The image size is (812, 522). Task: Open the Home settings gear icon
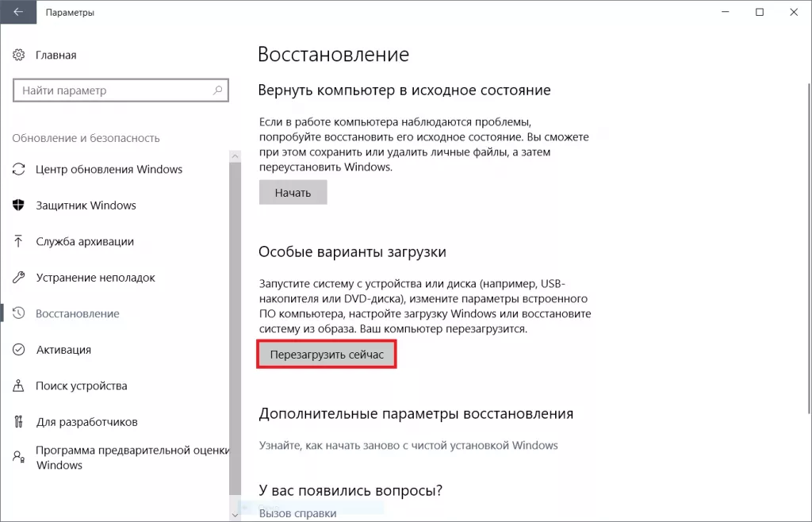19,54
